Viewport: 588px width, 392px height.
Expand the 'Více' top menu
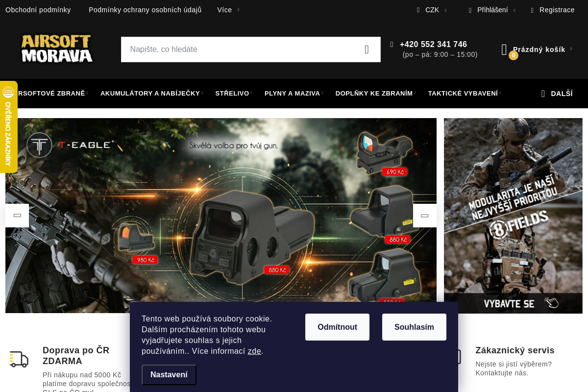click(x=228, y=10)
